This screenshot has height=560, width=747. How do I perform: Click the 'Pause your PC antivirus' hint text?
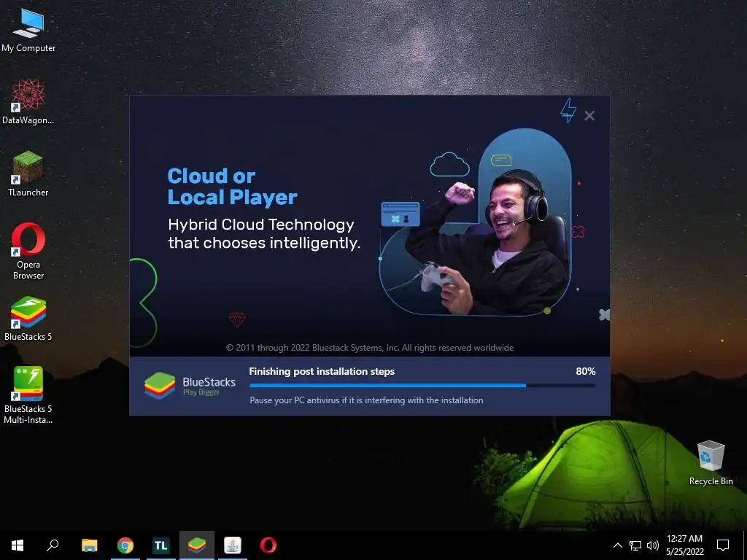click(x=366, y=400)
